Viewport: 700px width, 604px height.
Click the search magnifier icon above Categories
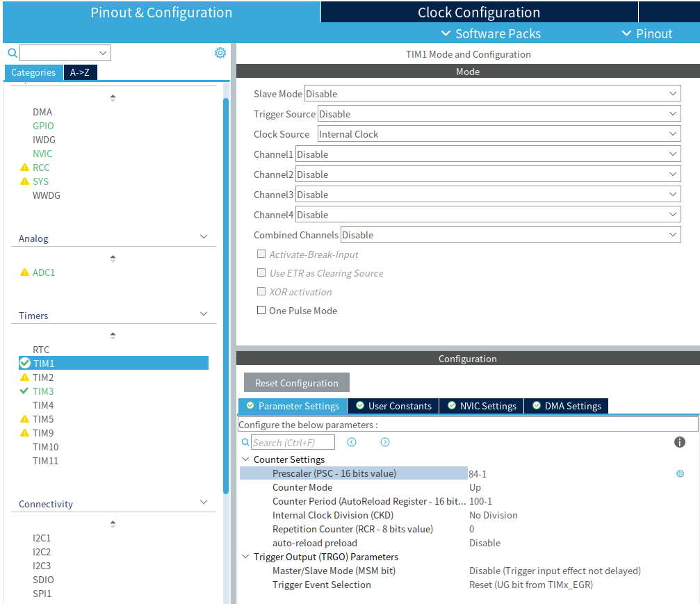pyautogui.click(x=13, y=53)
